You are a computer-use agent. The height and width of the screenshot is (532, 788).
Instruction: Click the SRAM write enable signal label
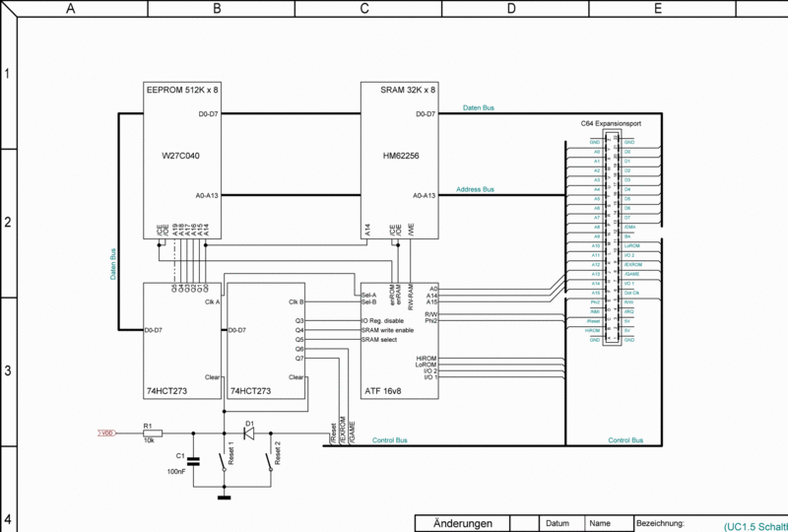(387, 330)
